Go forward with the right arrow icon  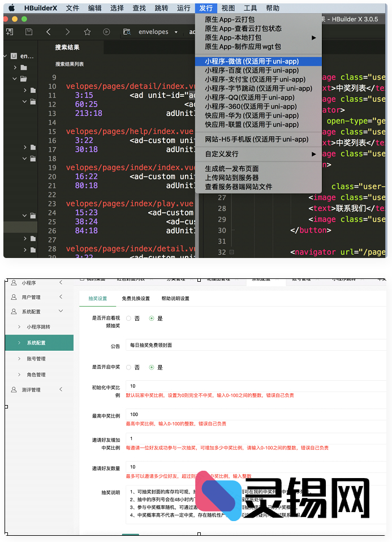[68, 32]
